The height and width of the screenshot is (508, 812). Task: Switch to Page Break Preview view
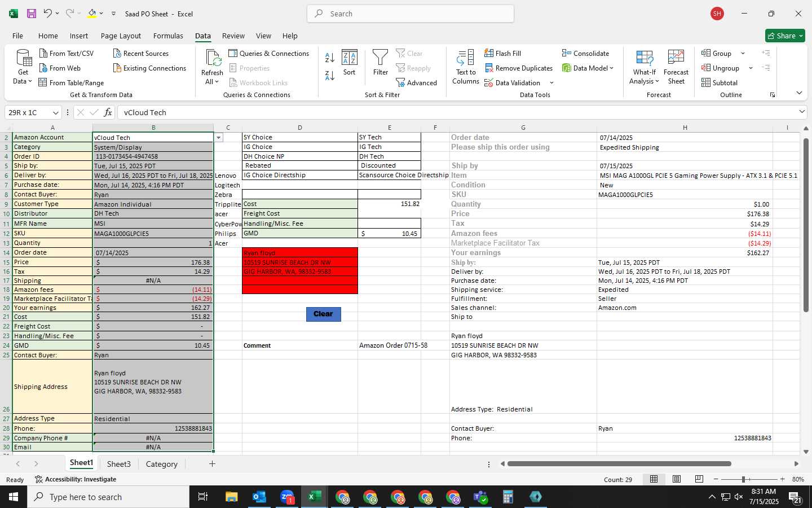[x=699, y=479]
